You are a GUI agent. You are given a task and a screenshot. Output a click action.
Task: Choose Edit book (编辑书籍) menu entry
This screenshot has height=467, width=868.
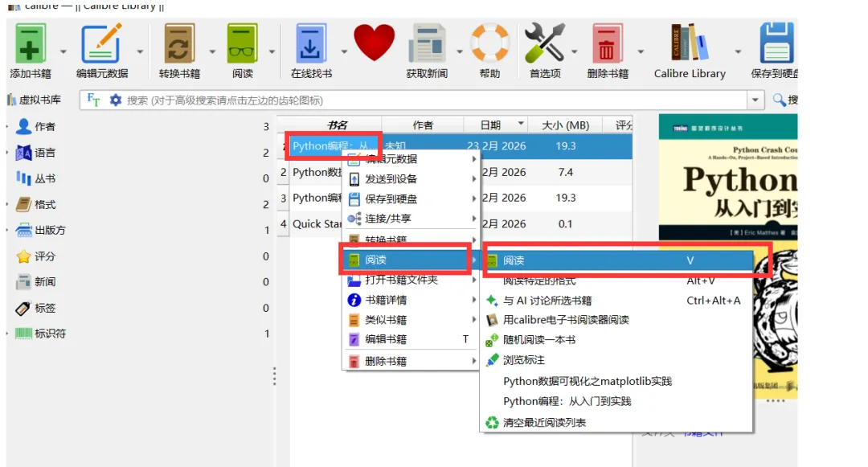411,339
